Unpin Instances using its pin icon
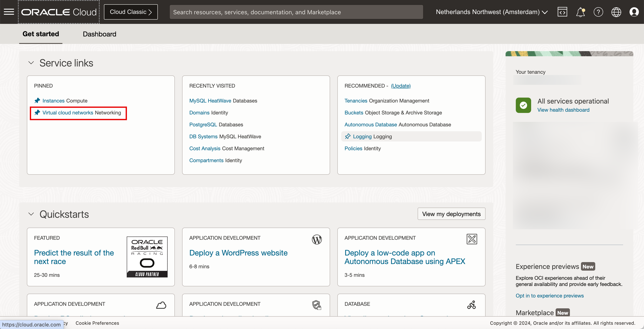The image size is (644, 329). coord(37,101)
